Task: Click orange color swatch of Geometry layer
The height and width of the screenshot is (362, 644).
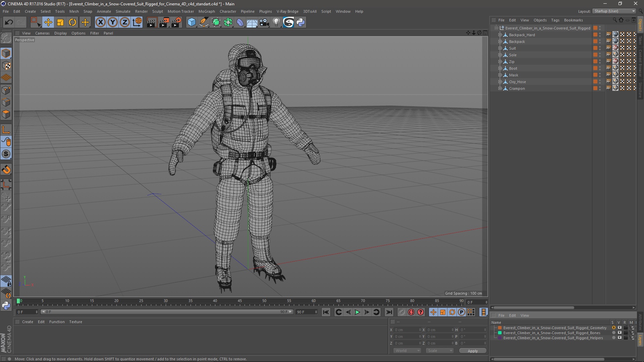Action: coord(500,328)
